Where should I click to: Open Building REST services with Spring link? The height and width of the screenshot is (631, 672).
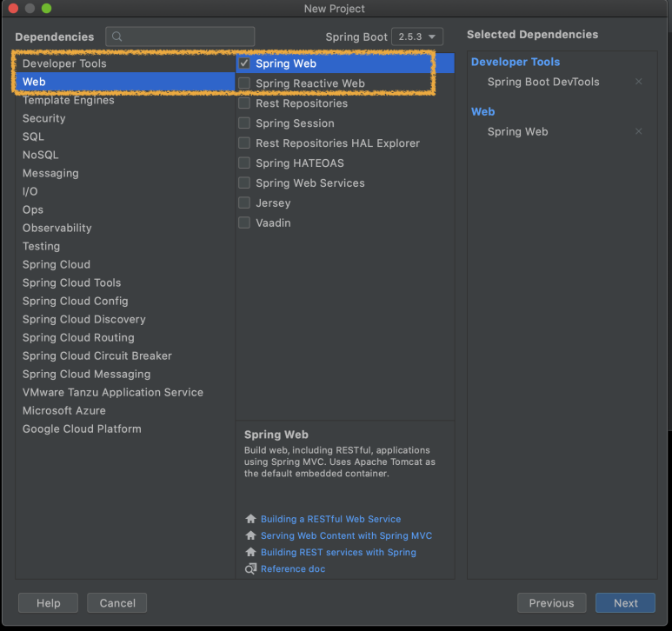(x=338, y=552)
